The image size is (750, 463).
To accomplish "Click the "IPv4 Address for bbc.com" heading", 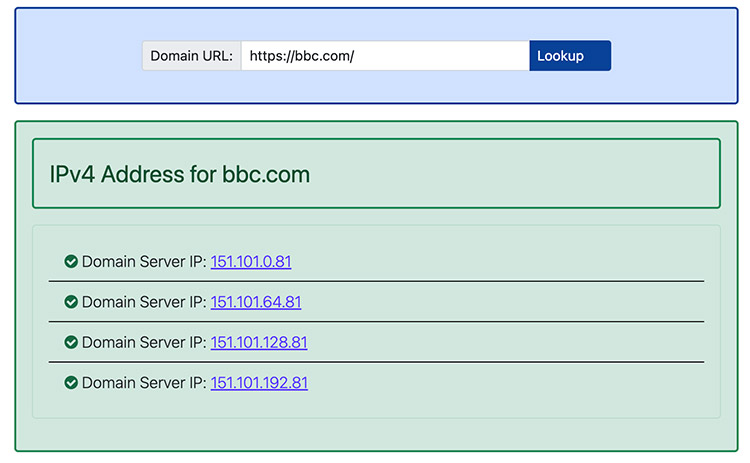I will point(180,174).
